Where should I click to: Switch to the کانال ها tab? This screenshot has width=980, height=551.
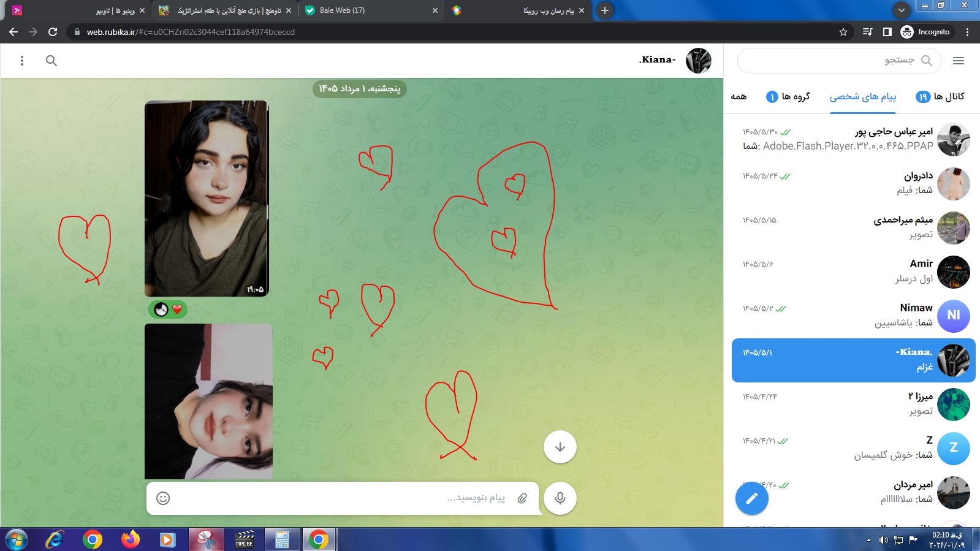click(940, 96)
